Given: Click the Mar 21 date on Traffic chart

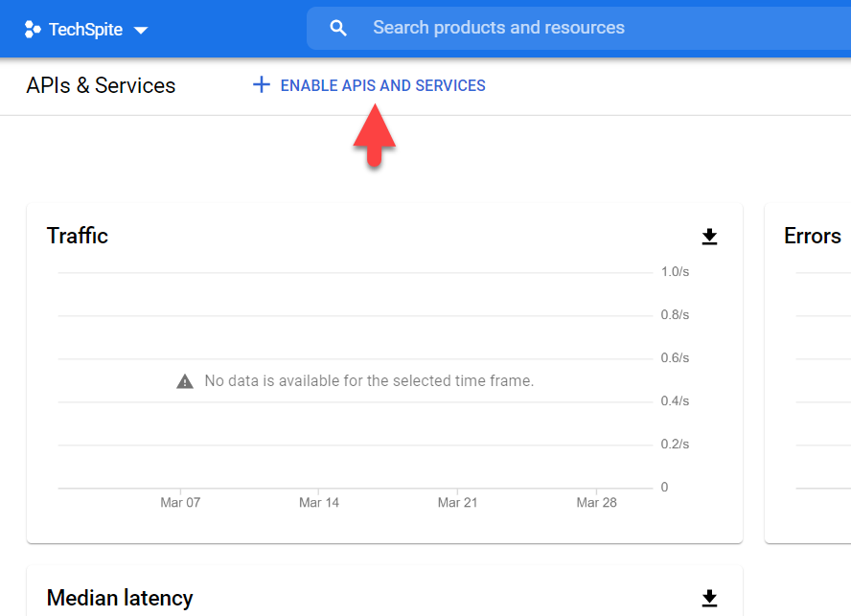Looking at the screenshot, I should 457,502.
